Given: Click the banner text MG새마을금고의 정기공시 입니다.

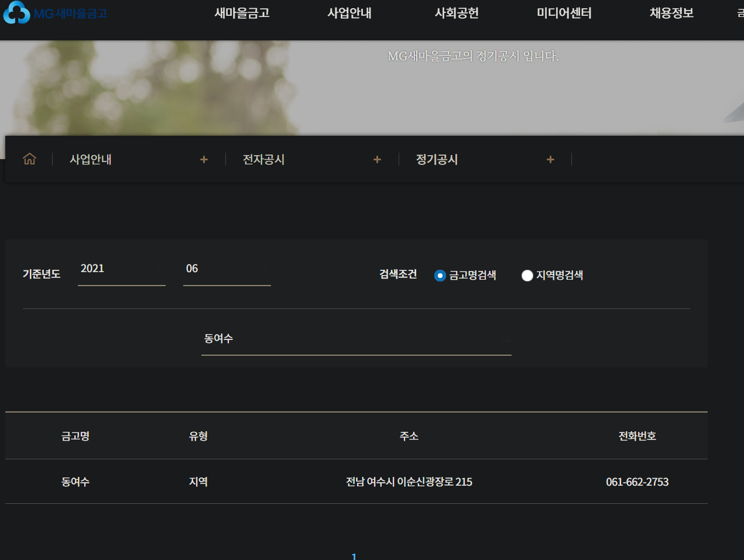Looking at the screenshot, I should click(473, 56).
